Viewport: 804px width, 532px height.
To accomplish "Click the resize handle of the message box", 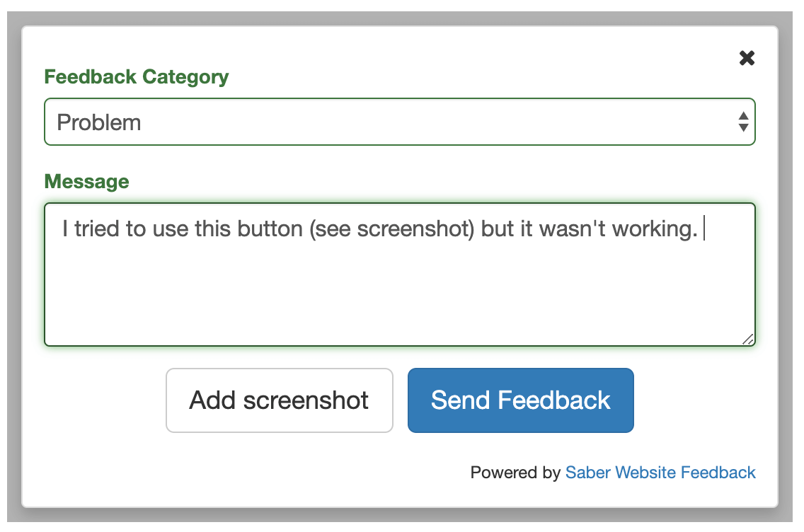I will [x=748, y=340].
